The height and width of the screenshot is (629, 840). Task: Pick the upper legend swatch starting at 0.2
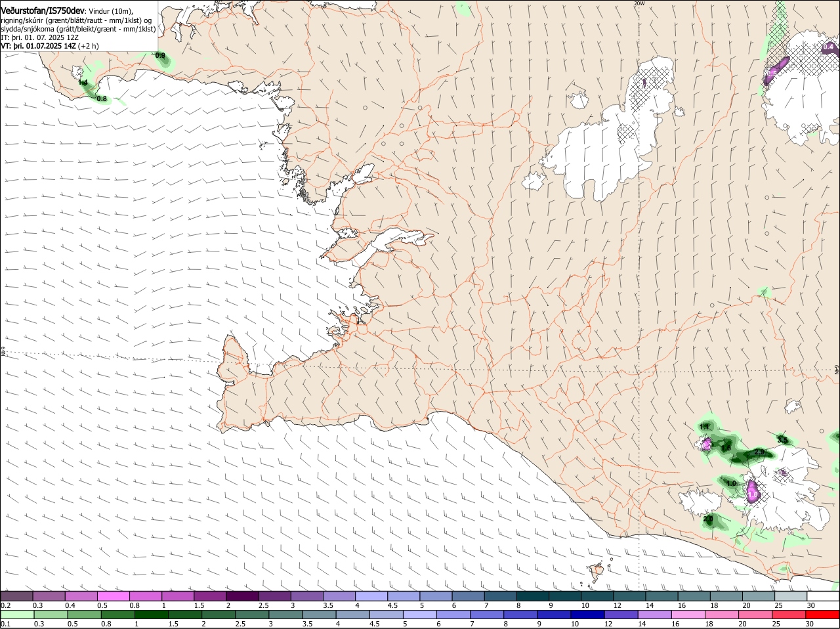pyautogui.click(x=16, y=596)
